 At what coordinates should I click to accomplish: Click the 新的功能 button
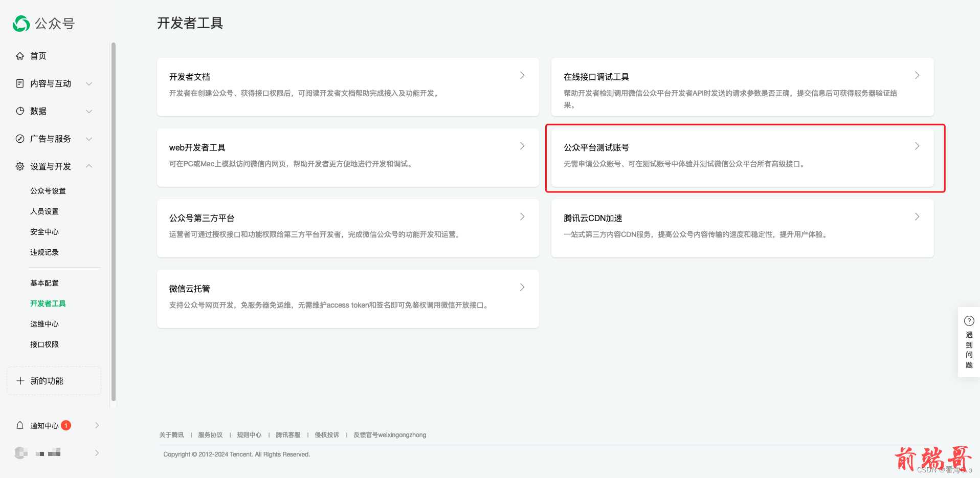[54, 381]
